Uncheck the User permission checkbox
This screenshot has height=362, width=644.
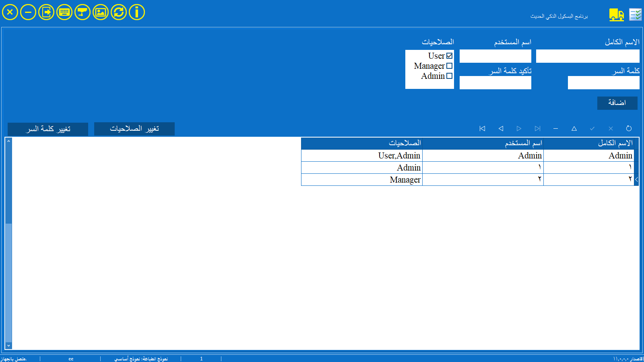(x=450, y=56)
